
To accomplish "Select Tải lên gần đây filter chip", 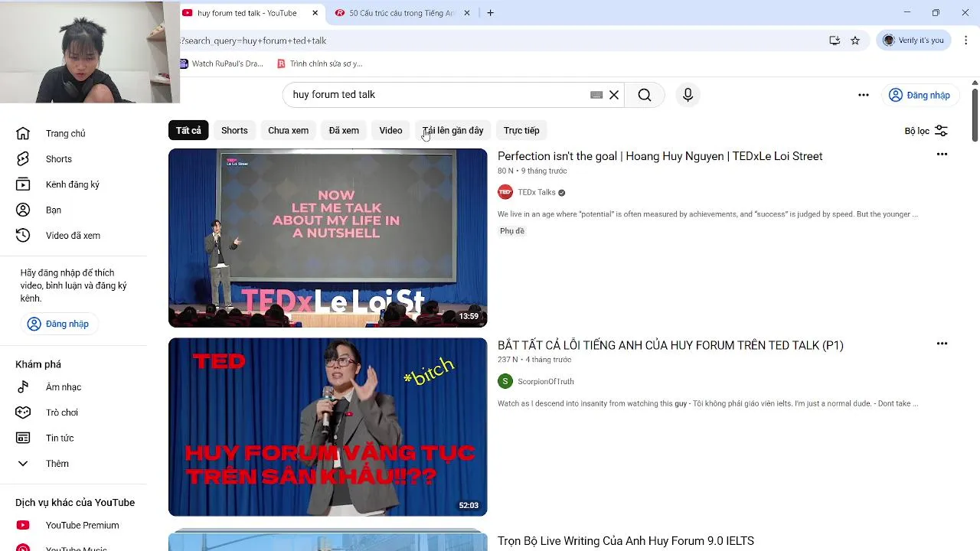I will (452, 130).
